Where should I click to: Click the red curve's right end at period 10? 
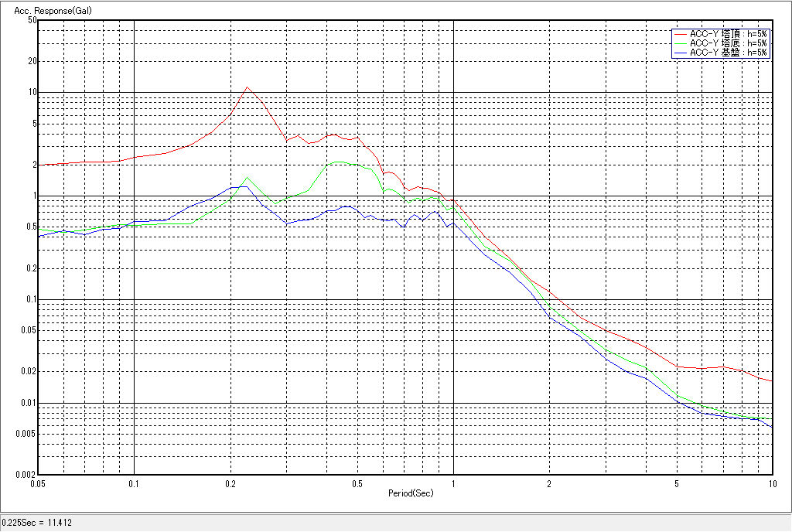pyautogui.click(x=771, y=380)
